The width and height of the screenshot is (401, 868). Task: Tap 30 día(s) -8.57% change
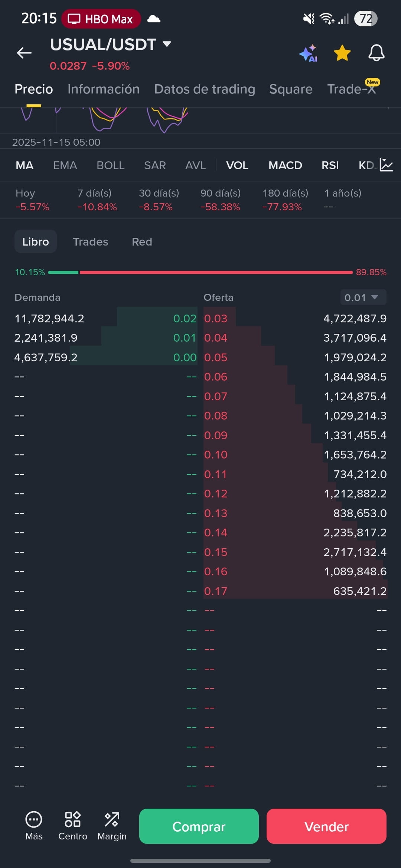pos(159,200)
